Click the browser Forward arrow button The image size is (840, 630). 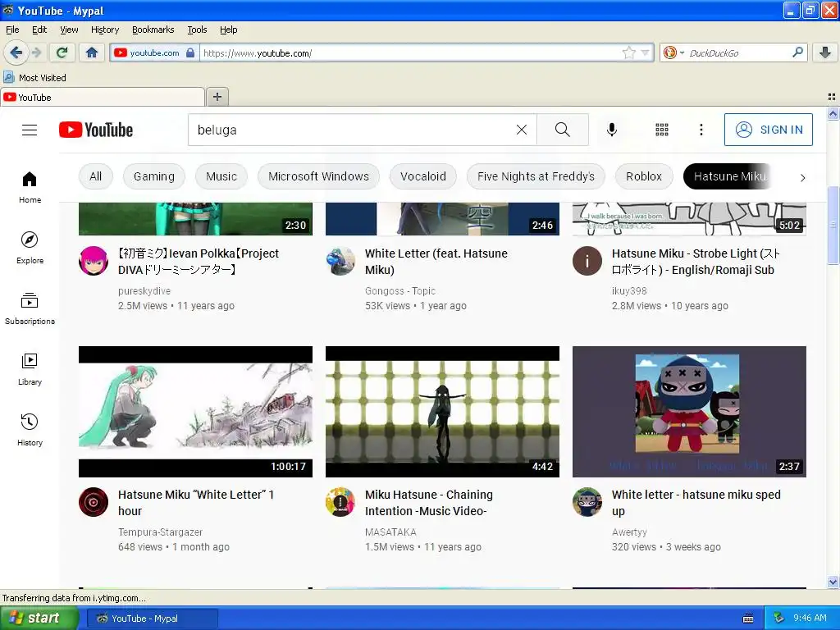[36, 52]
